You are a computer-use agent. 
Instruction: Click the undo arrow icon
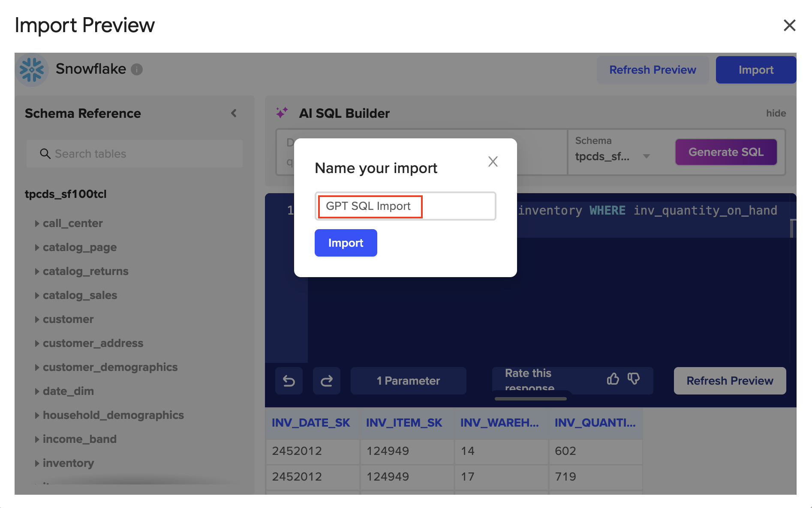pyautogui.click(x=289, y=381)
